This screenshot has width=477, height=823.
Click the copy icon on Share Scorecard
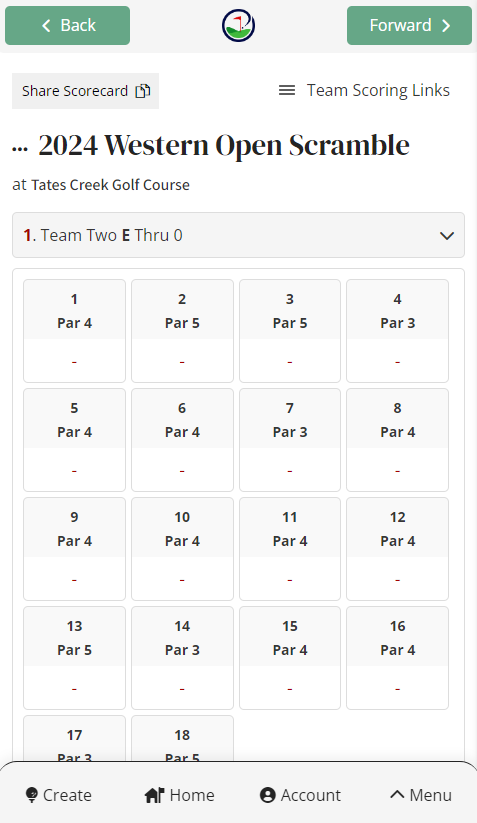tap(143, 91)
